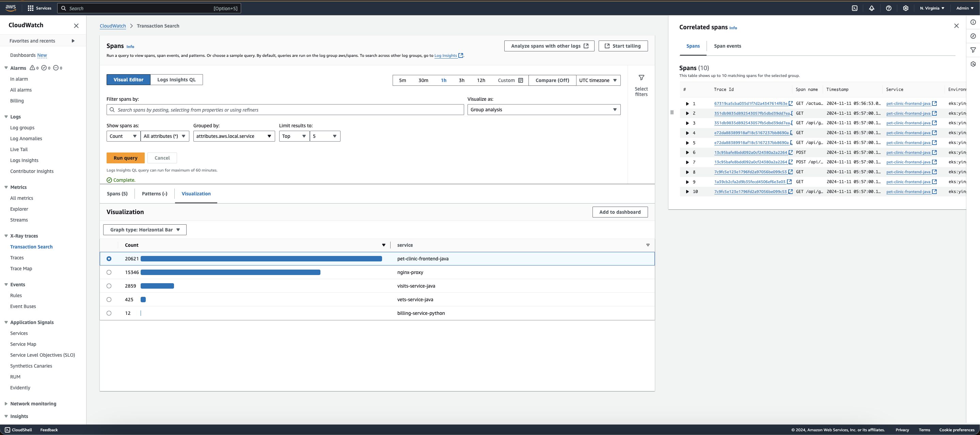Pause the correlated spans table updates
The width and height of the screenshot is (980, 435).
tap(672, 112)
